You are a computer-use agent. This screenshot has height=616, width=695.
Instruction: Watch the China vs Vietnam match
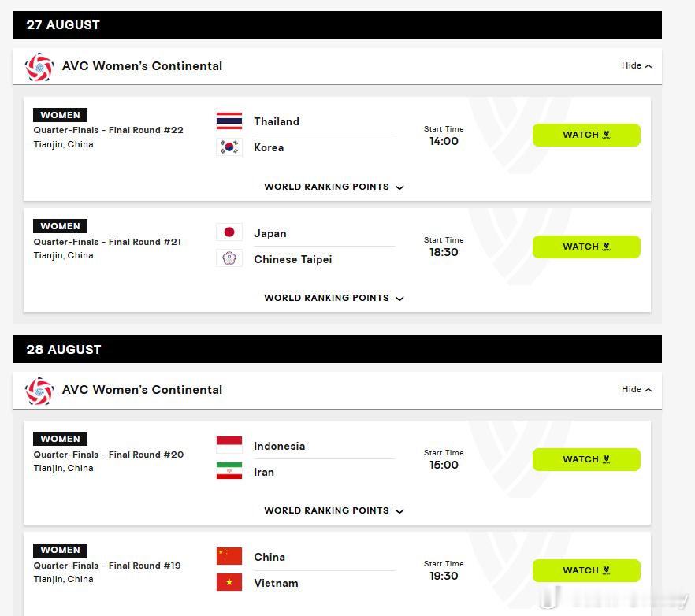[586, 570]
